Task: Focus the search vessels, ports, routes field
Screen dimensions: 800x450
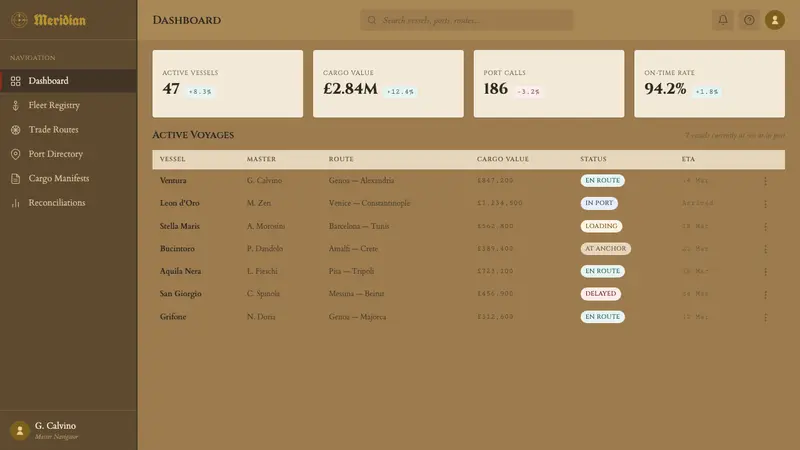Action: [466, 20]
